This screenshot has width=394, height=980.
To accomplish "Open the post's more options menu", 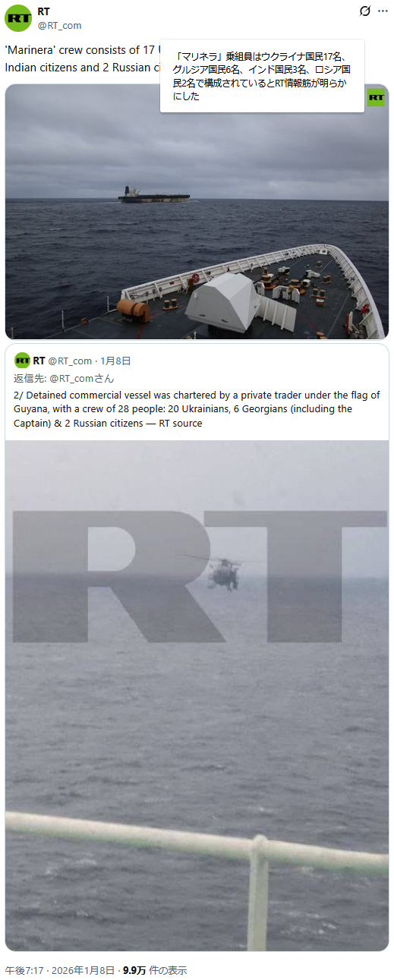I will (x=383, y=11).
